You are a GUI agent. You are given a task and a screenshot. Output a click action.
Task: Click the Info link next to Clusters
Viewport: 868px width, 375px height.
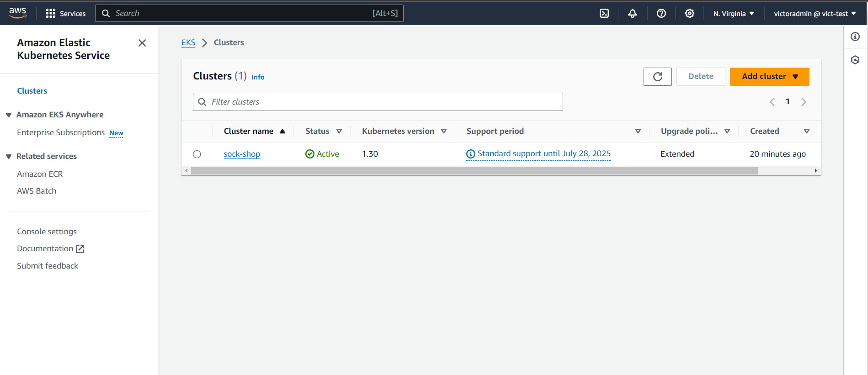click(258, 77)
